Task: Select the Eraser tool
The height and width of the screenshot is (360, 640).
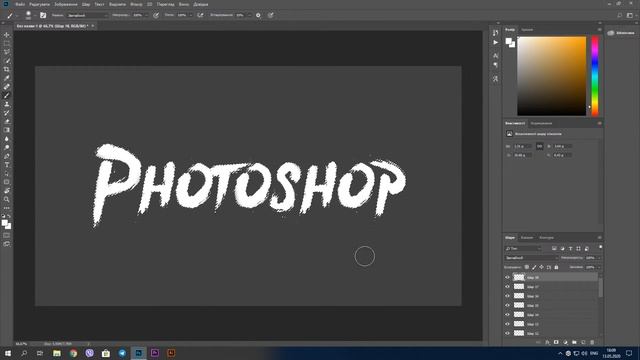Action: [x=7, y=121]
